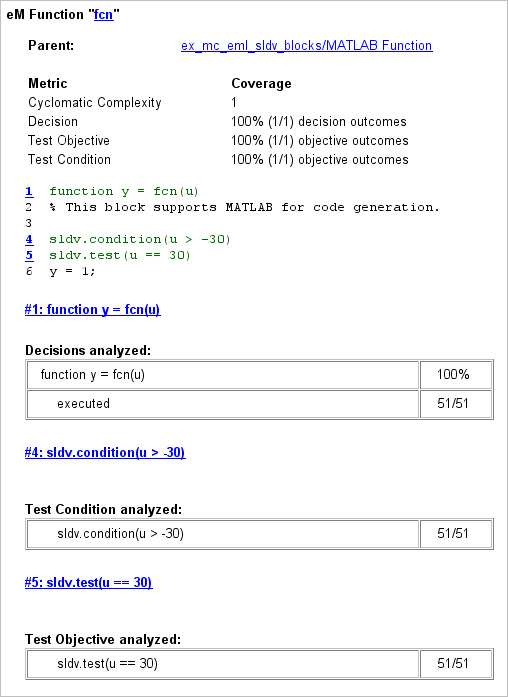The image size is (508, 697).
Task: Click the Cyclomatic Complexity metric label
Action: (x=95, y=103)
